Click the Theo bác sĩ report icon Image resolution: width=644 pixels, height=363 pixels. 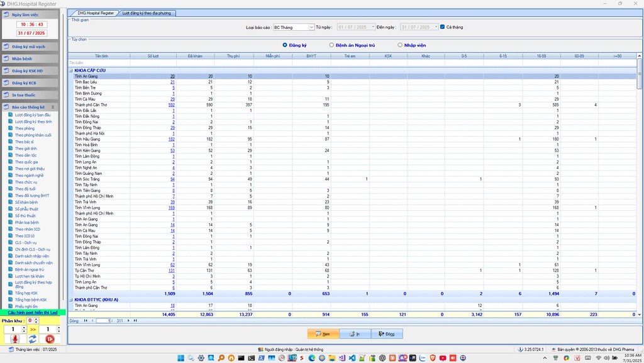[11, 142]
